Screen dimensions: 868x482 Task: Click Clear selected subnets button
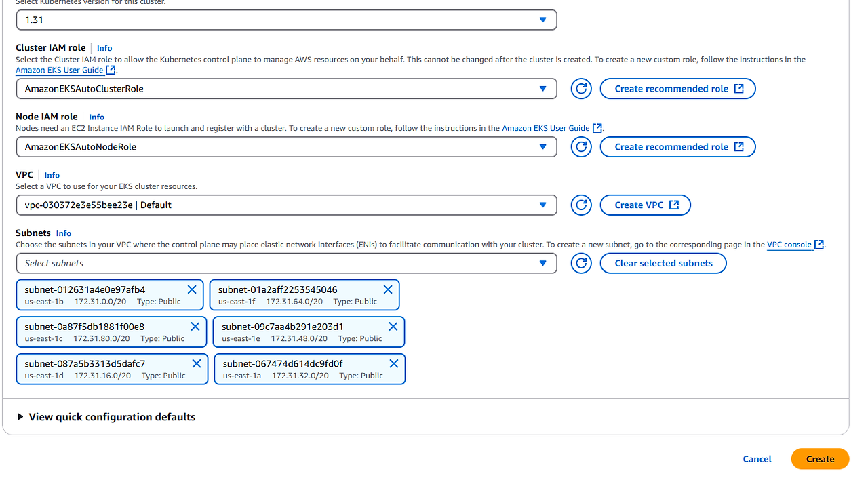point(663,264)
